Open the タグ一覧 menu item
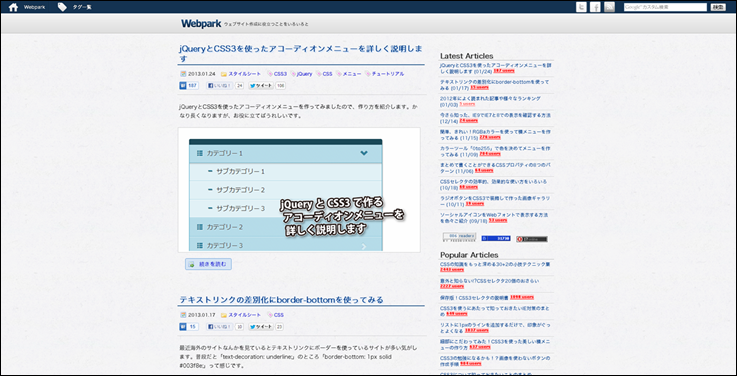Viewport: 737px width, 376px height. (82, 8)
